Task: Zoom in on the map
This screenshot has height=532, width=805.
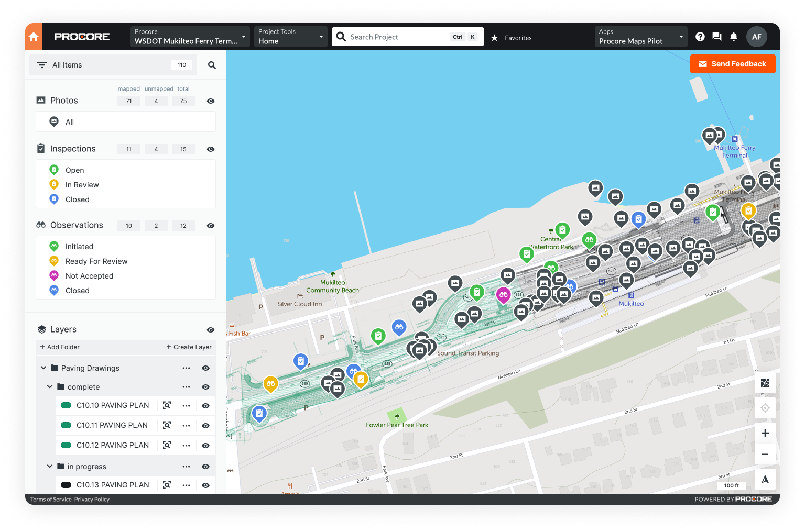Action: [x=765, y=433]
